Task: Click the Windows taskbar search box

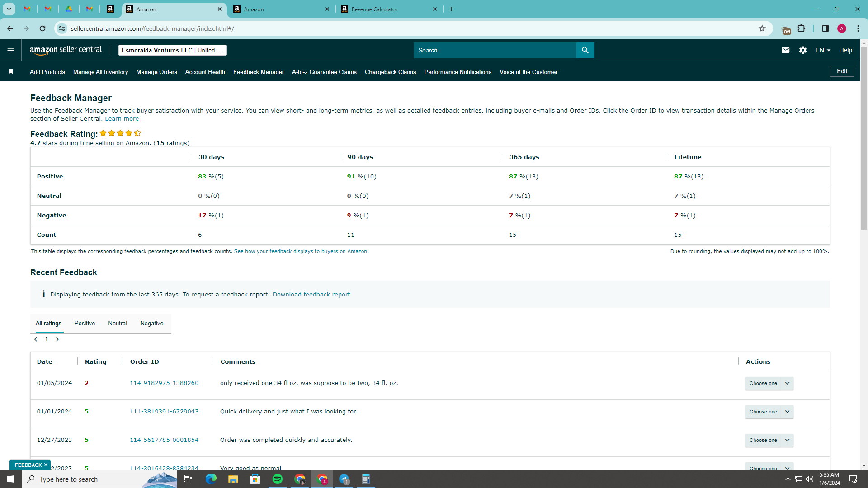Action: (x=99, y=479)
